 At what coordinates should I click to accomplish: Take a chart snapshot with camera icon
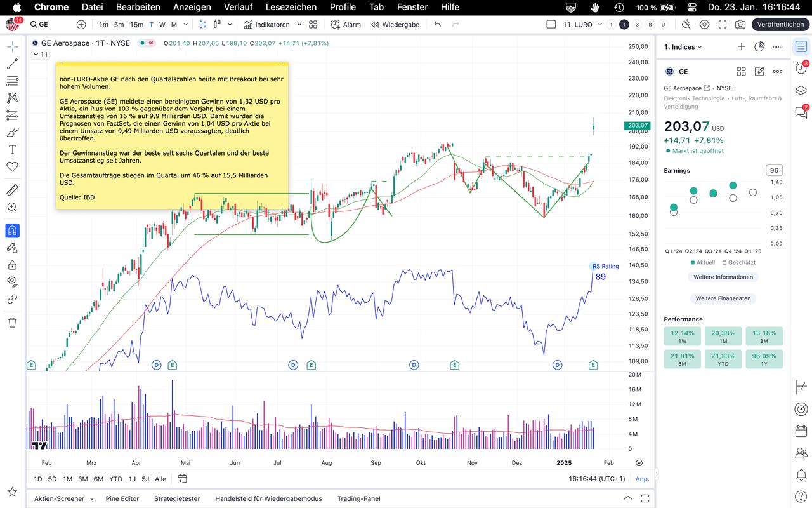(740, 24)
